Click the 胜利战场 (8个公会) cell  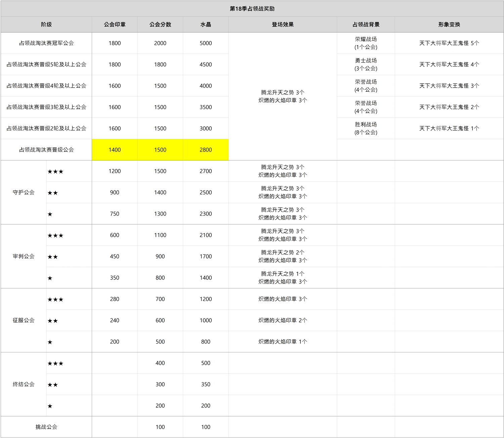click(x=366, y=128)
